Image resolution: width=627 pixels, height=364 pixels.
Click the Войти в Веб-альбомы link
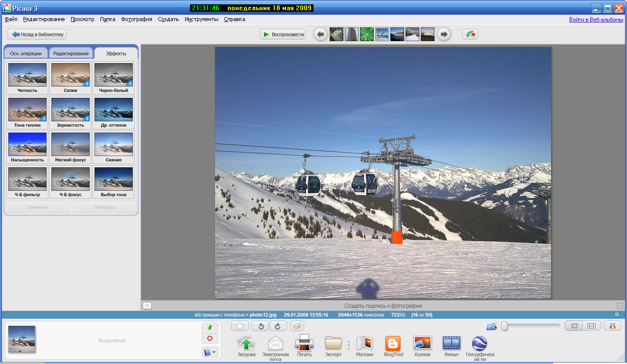tap(596, 20)
